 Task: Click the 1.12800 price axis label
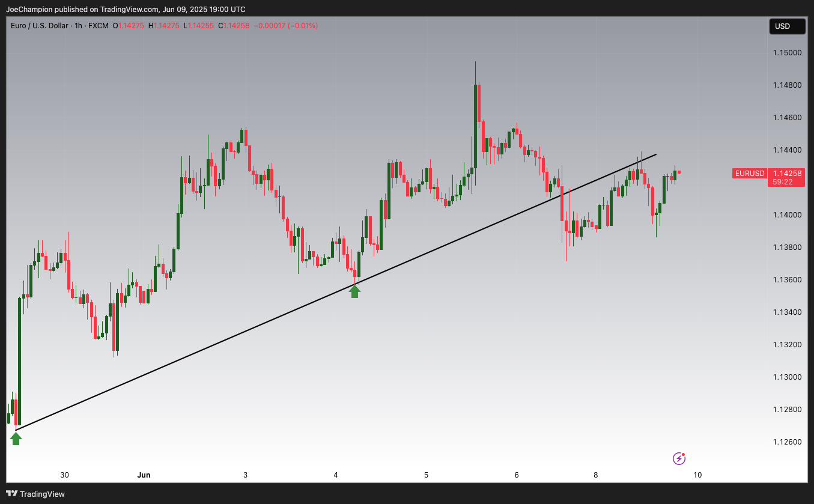[x=786, y=410]
